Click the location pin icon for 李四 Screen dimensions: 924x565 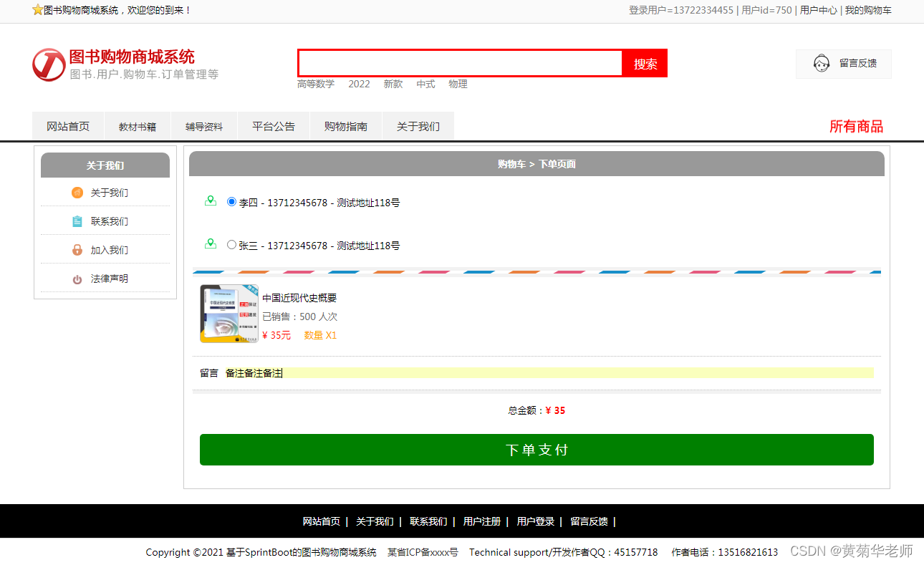pos(211,201)
